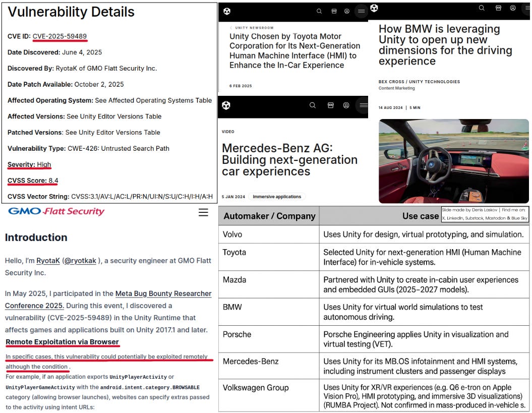Viewport: 532px width, 413px height.
Task: Click the 5 JAN 2024 date
Action: coord(233,197)
